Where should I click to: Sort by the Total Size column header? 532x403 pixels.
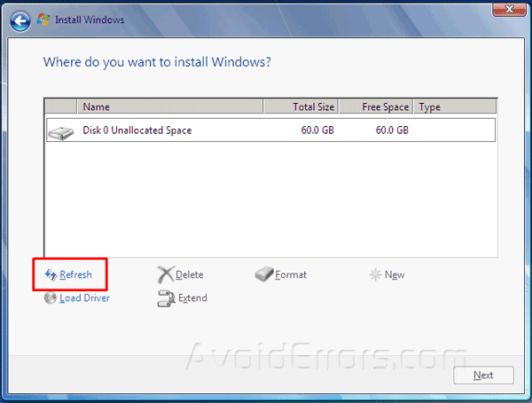pyautogui.click(x=301, y=107)
